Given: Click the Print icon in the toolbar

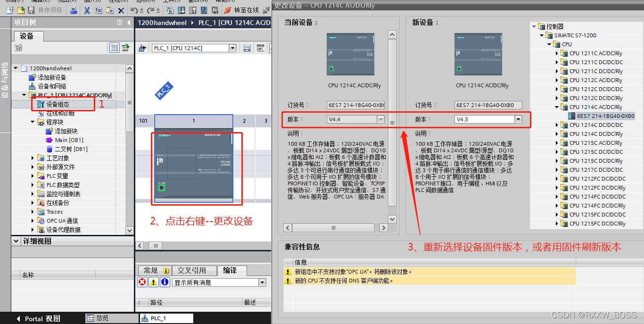Looking at the screenshot, I should pos(73,10).
